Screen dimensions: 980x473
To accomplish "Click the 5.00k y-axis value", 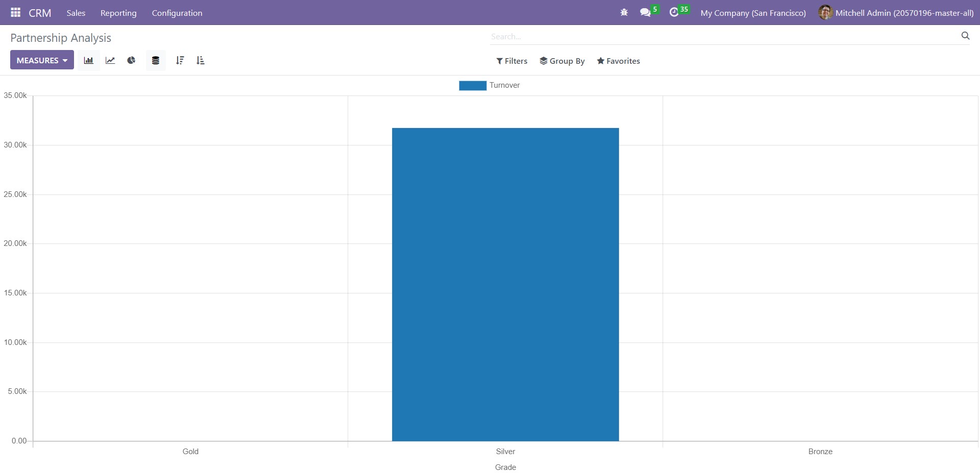I will 17,391.
